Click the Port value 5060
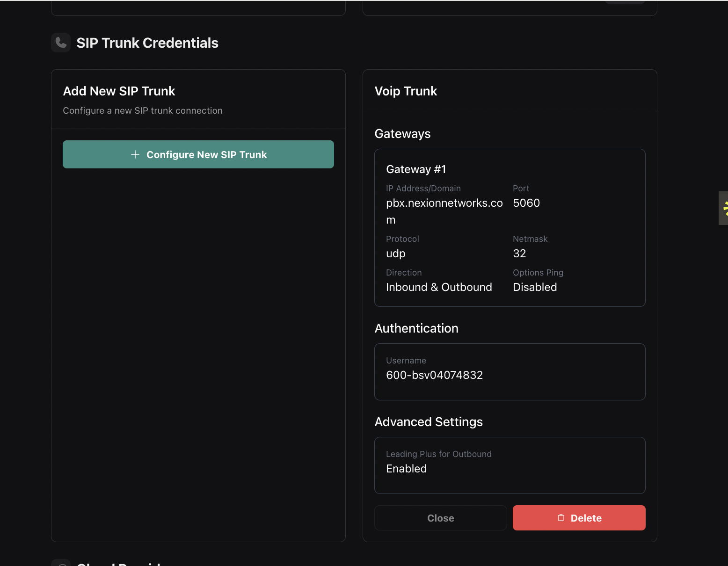The height and width of the screenshot is (566, 728). click(x=526, y=203)
